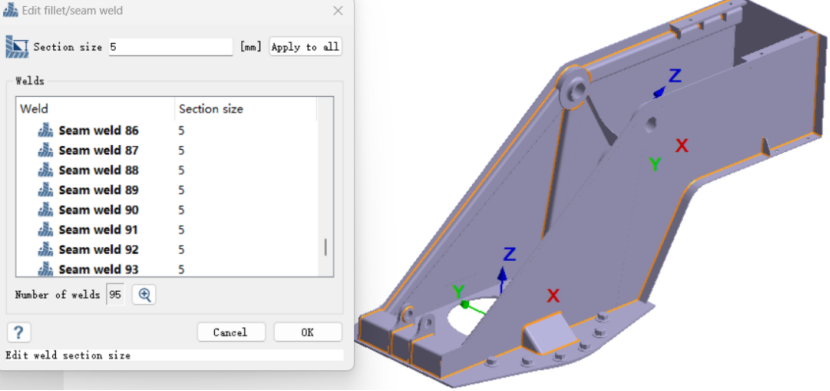Close the Edit fillet/seam weld dialog
Viewport: 830px width, 391px height.
[x=338, y=11]
